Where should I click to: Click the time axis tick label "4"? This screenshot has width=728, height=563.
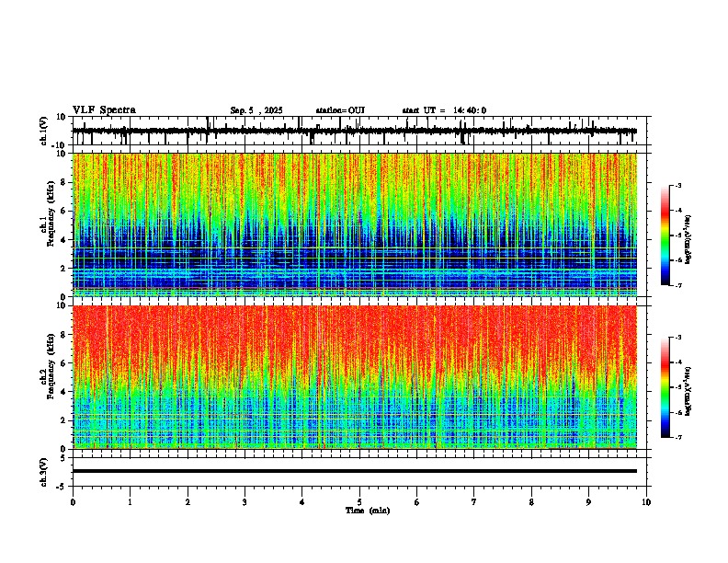[x=302, y=502]
